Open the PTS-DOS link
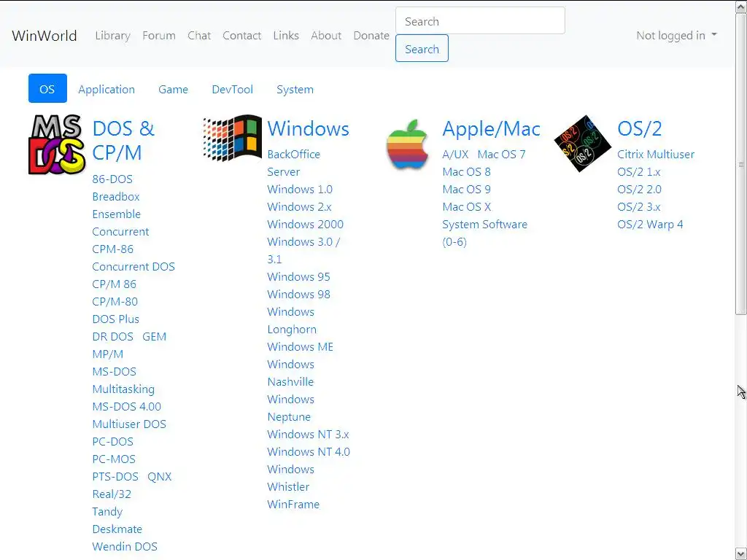This screenshot has width=747, height=560. (115, 477)
